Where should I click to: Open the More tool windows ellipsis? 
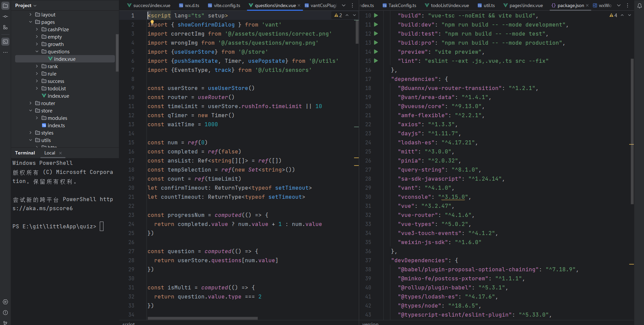(5, 52)
